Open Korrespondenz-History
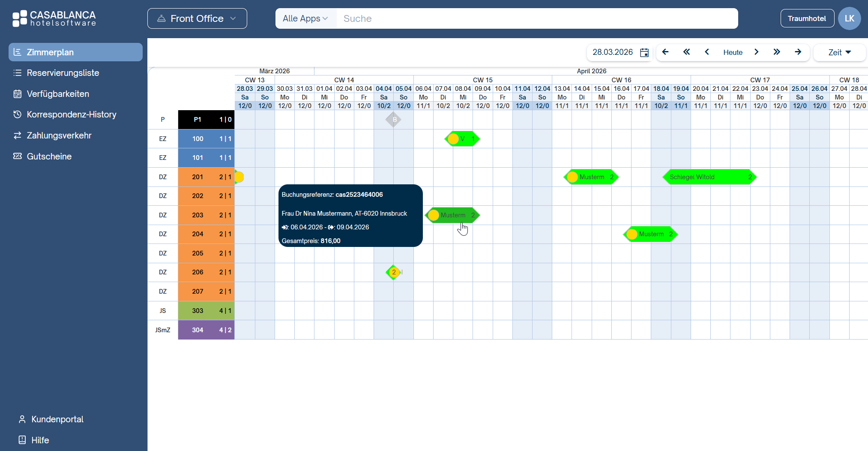Viewport: 868px width, 451px height. tap(72, 114)
